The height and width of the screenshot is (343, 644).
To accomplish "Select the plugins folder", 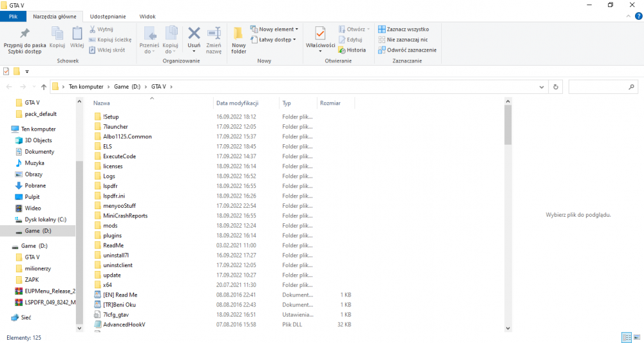I will (x=108, y=236).
